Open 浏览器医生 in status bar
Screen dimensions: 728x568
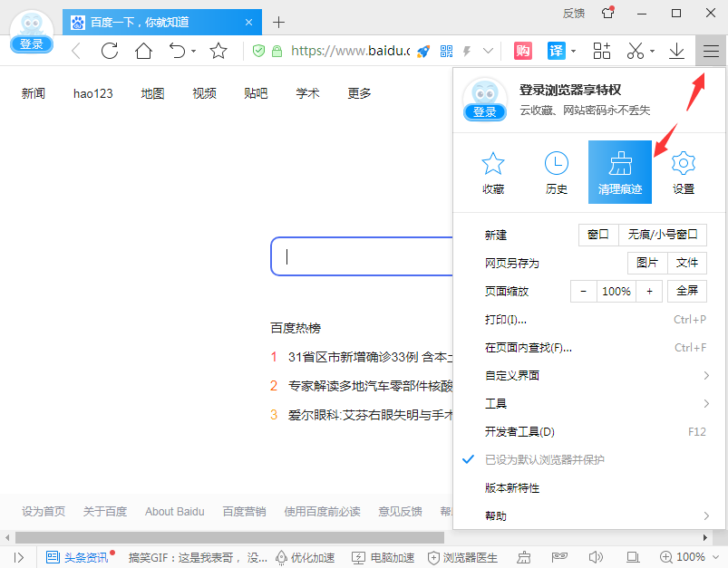[462, 557]
